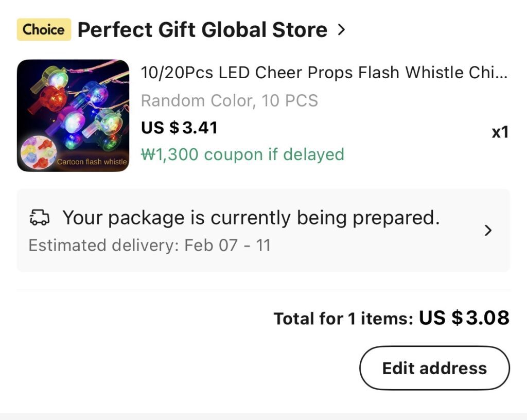Click the Total for 1 items label
Viewport: 527px width, 420px height.
coord(343,319)
